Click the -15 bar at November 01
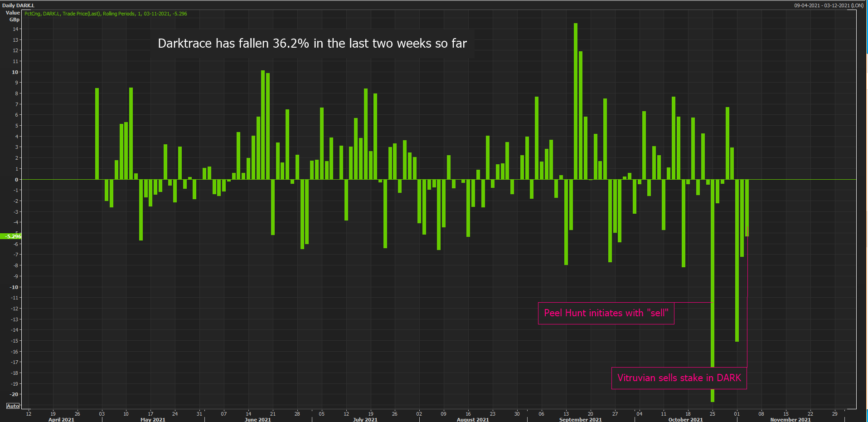 (x=737, y=260)
